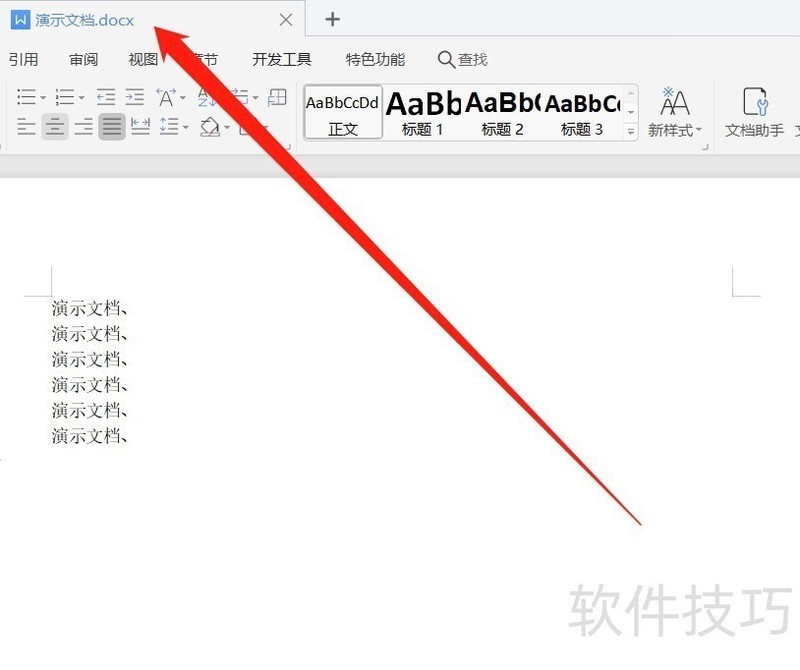Image resolution: width=800 pixels, height=670 pixels.
Task: Apply the 标题 1 style
Action: coord(422,112)
